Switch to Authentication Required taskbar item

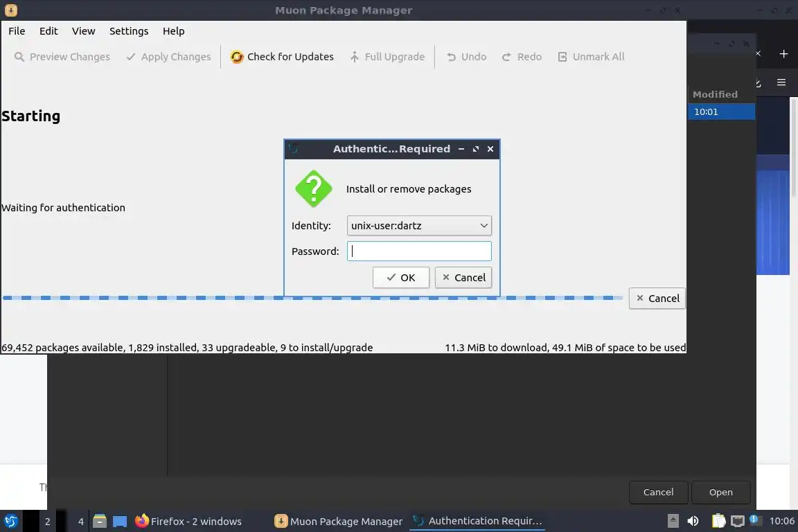click(477, 521)
